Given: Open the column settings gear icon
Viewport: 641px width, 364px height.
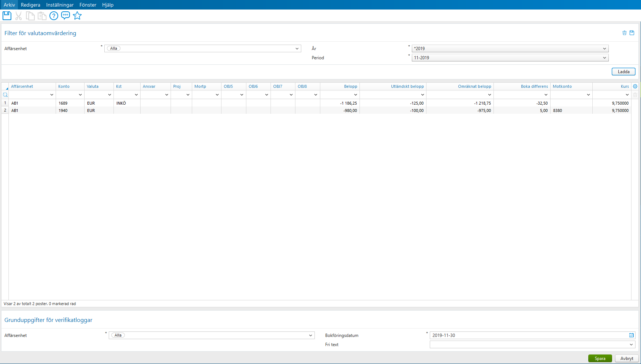Looking at the screenshot, I should click(635, 86).
